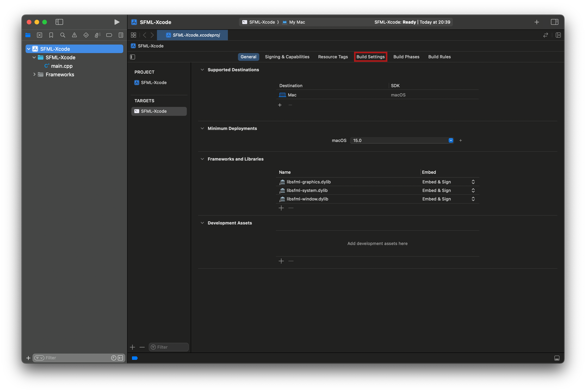Click the blue breakpoint tag indicator

coord(134,358)
